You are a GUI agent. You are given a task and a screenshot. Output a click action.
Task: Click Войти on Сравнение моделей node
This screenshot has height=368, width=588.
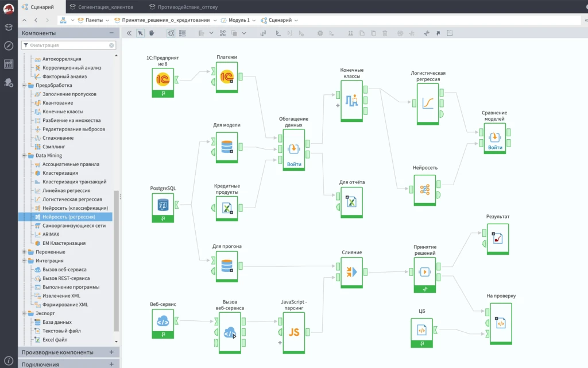click(x=495, y=147)
